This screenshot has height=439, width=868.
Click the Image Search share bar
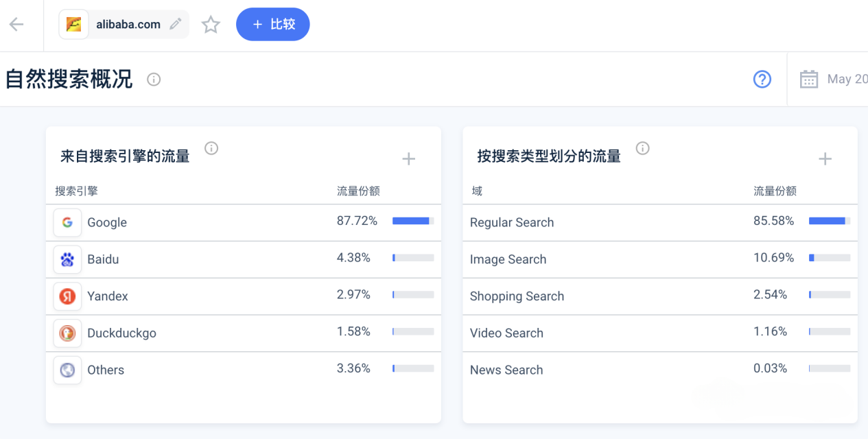830,258
